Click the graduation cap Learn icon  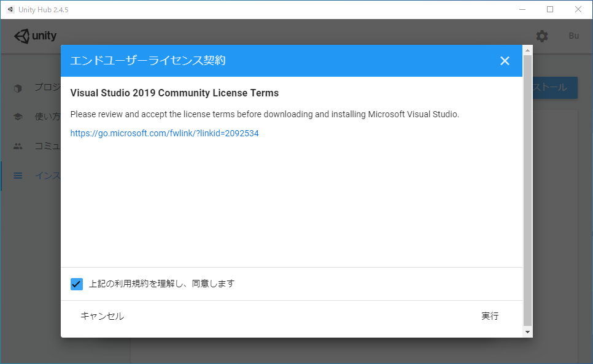[18, 117]
